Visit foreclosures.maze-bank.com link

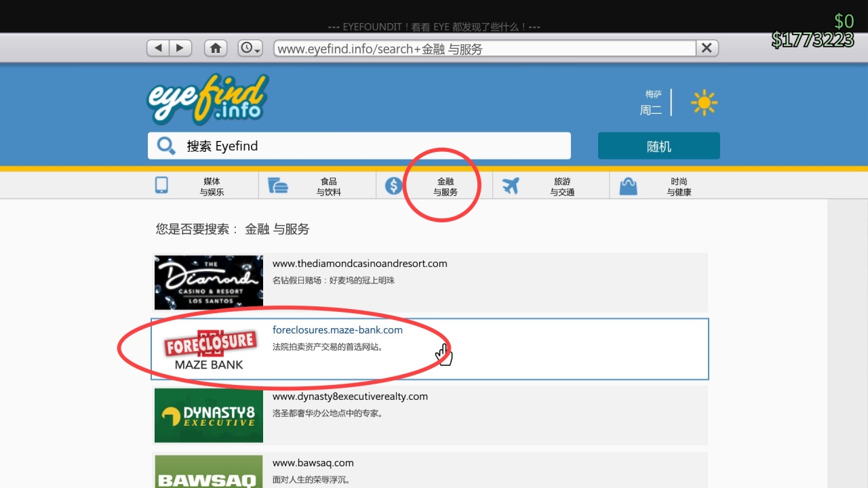[x=338, y=330]
